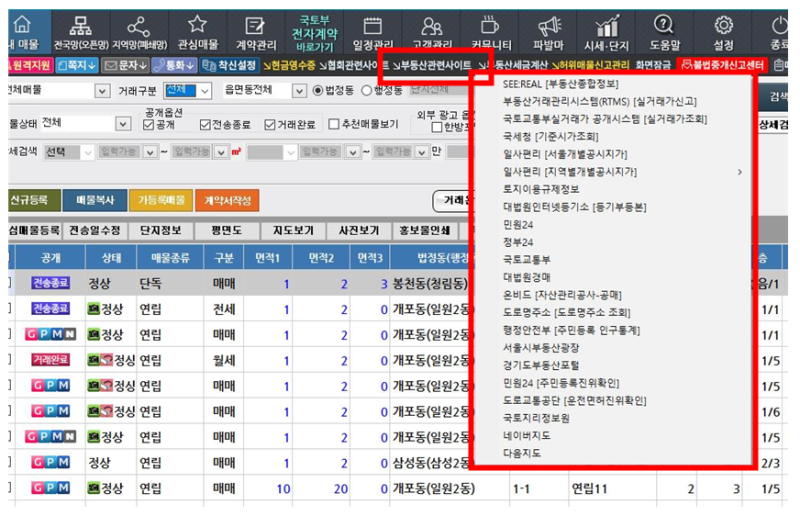Sort by 매물종류 column header

coord(170,258)
